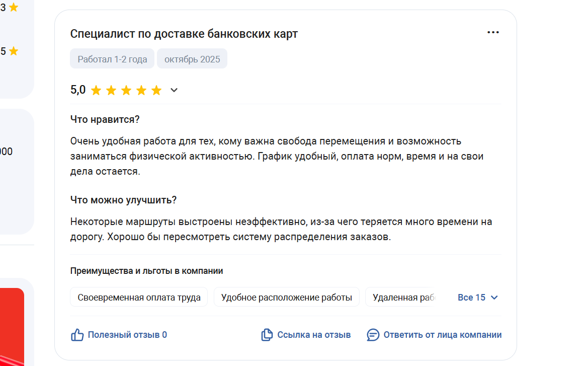Click Ответить от лица компании
588x366 pixels.
coord(442,335)
